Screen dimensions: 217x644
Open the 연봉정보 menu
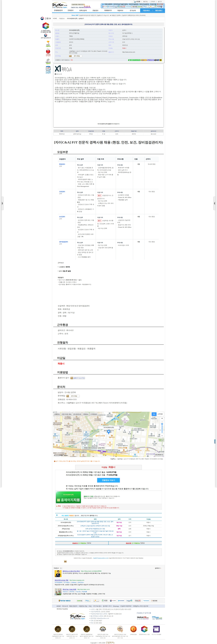(x=96, y=10)
